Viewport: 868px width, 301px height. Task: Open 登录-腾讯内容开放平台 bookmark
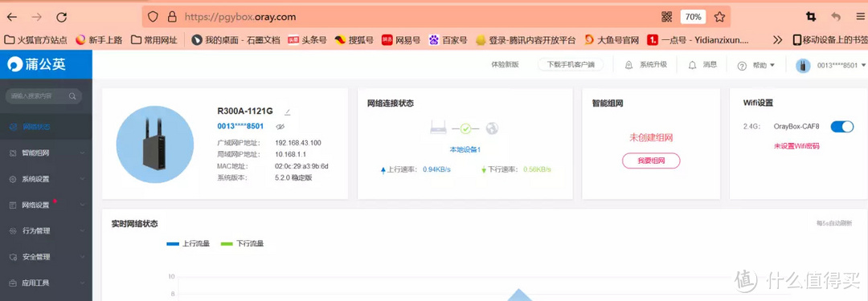[526, 40]
